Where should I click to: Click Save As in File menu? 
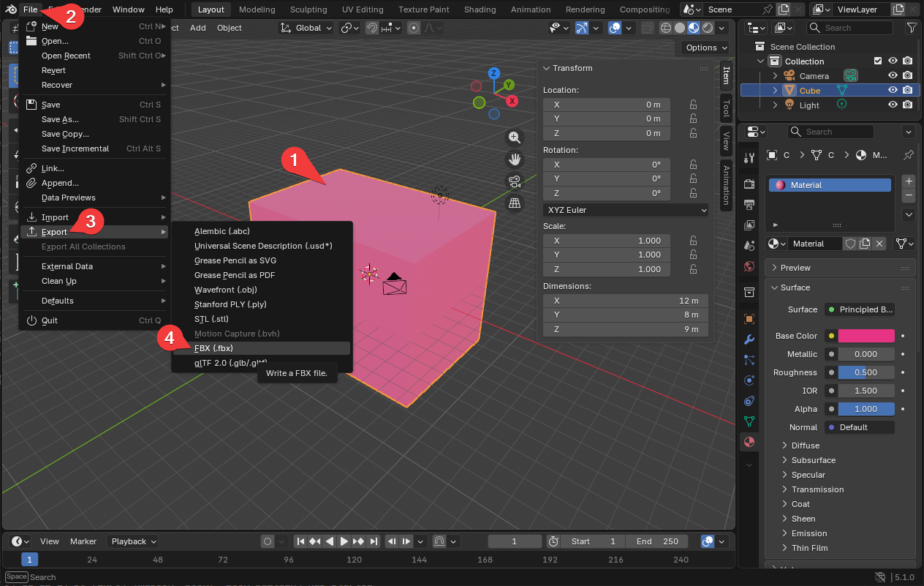pyautogui.click(x=60, y=119)
